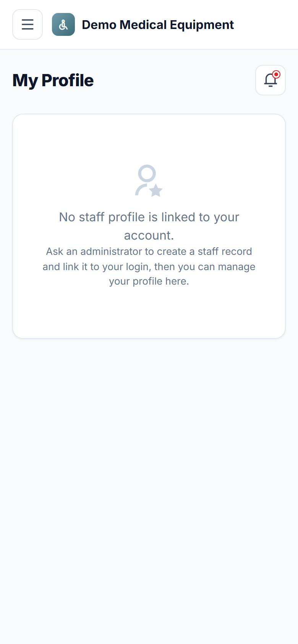Click the 'Ask an administrator' help text
The height and width of the screenshot is (644, 298).
pos(149,266)
